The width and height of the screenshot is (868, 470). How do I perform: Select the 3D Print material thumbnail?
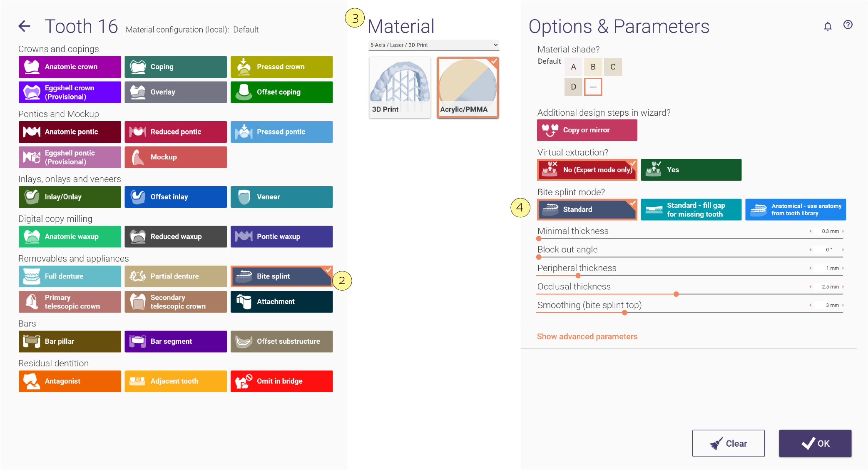400,87
